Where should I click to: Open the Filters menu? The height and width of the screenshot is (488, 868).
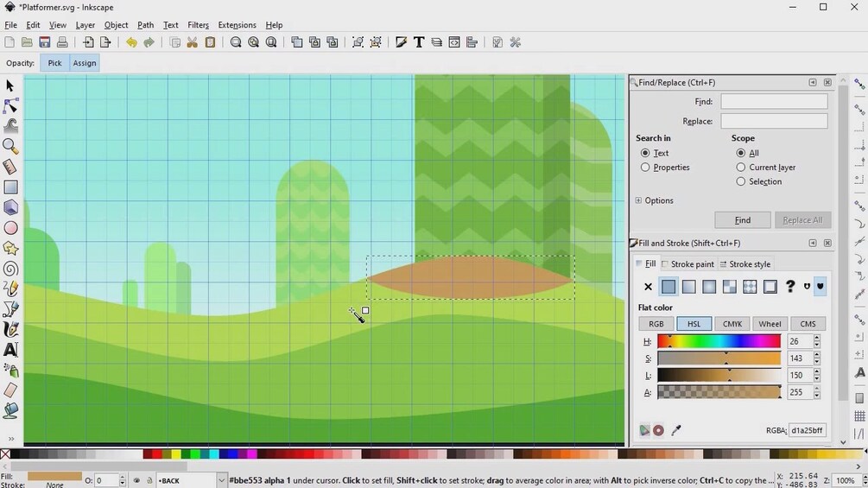198,25
